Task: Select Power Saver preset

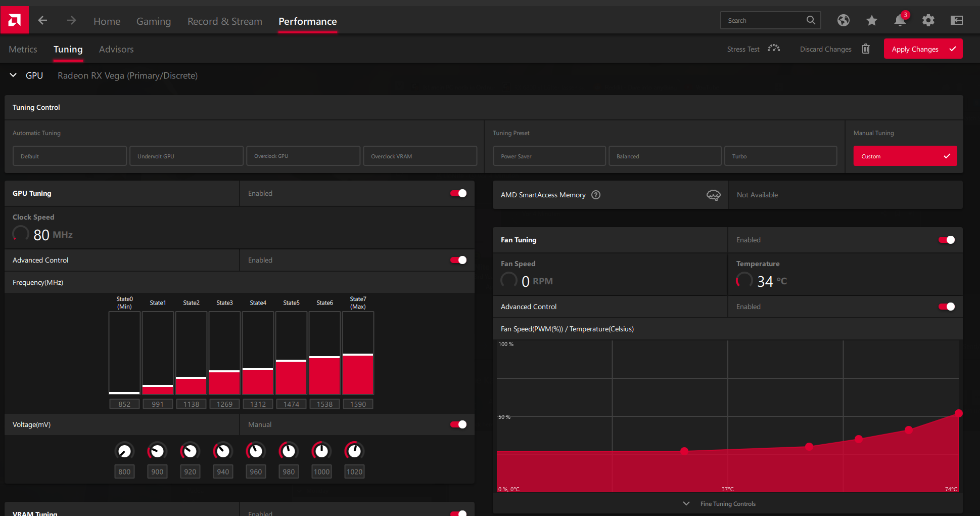Action: (x=549, y=156)
